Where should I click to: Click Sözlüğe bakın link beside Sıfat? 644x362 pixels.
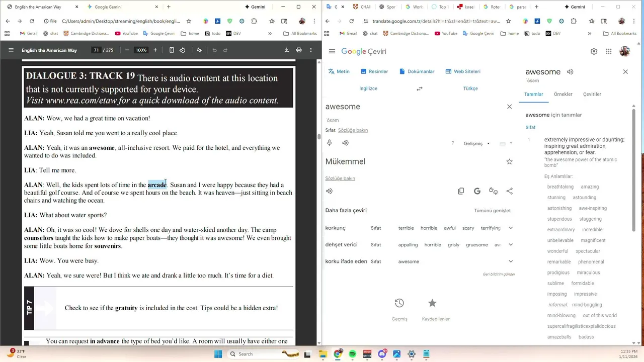[353, 130]
